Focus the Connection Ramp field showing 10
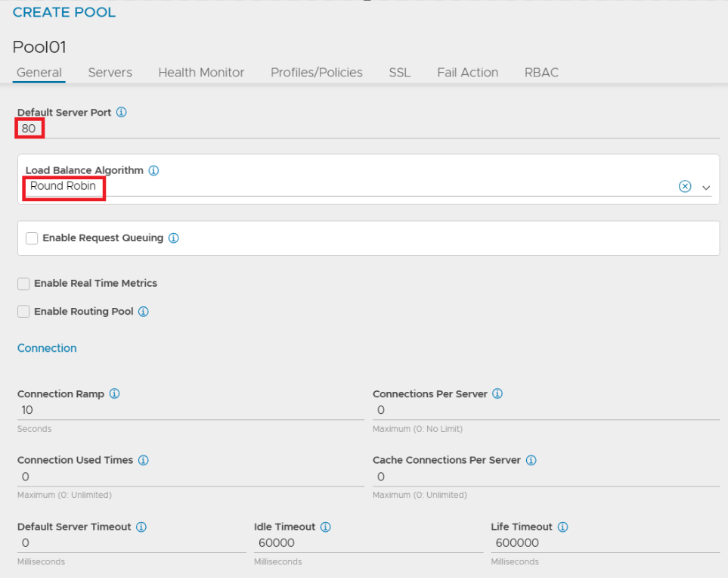 click(191, 410)
